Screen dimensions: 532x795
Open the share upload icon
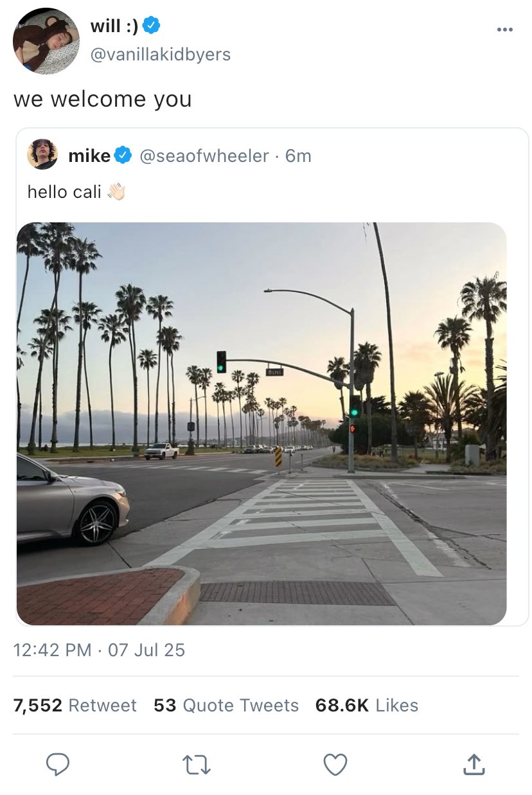(473, 764)
